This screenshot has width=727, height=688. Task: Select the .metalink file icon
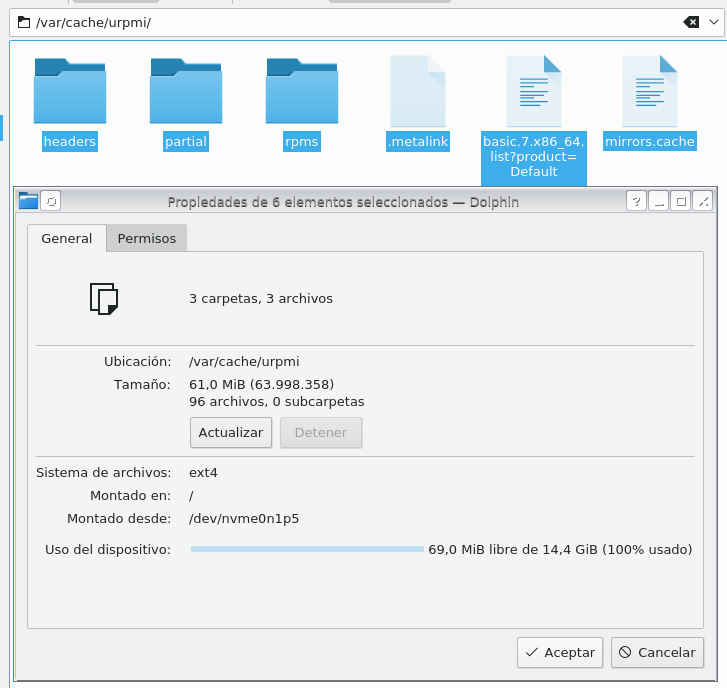pyautogui.click(x=418, y=91)
